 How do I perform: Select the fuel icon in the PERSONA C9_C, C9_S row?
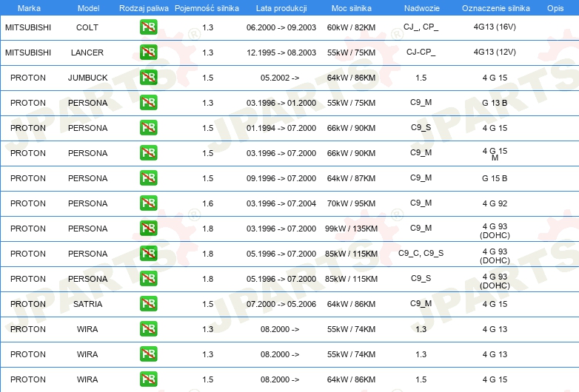coord(148,253)
